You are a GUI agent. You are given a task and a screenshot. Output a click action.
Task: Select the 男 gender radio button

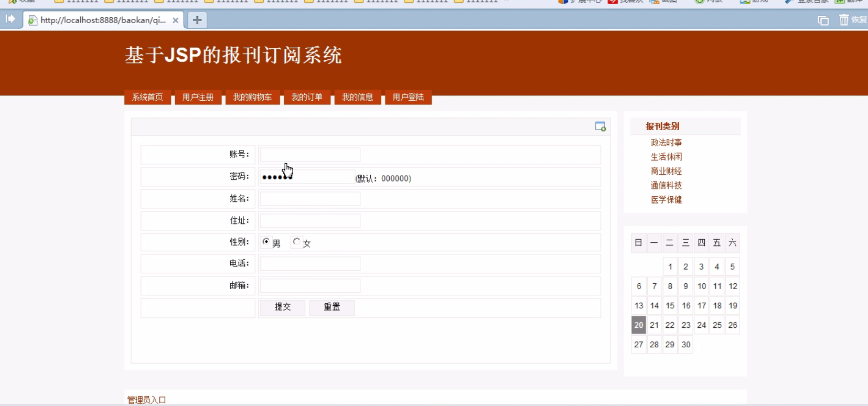click(266, 242)
